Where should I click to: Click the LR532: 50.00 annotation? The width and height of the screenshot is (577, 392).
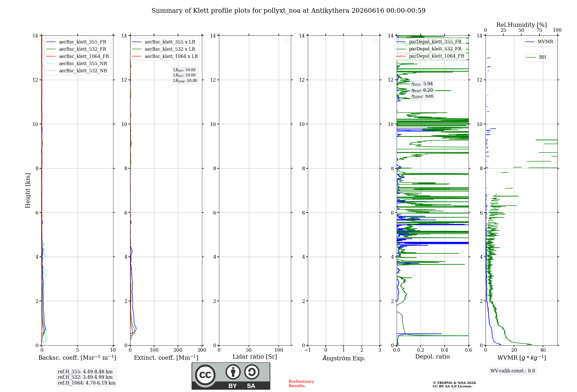tap(184, 75)
